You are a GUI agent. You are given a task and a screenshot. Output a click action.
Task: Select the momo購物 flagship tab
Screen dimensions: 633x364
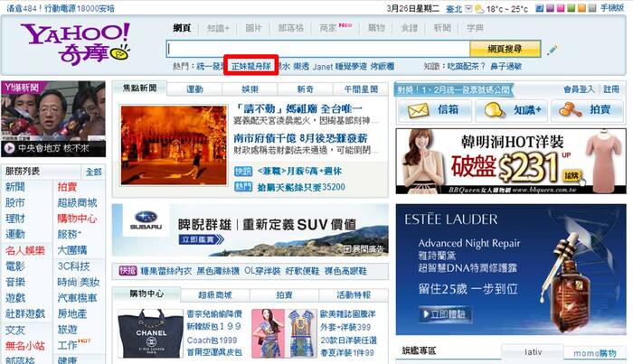tap(595, 353)
